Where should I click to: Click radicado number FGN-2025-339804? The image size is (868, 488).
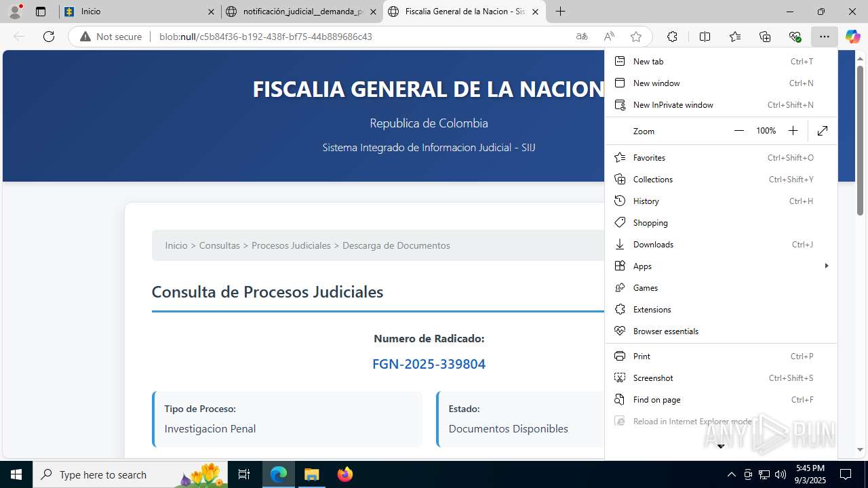pos(429,364)
